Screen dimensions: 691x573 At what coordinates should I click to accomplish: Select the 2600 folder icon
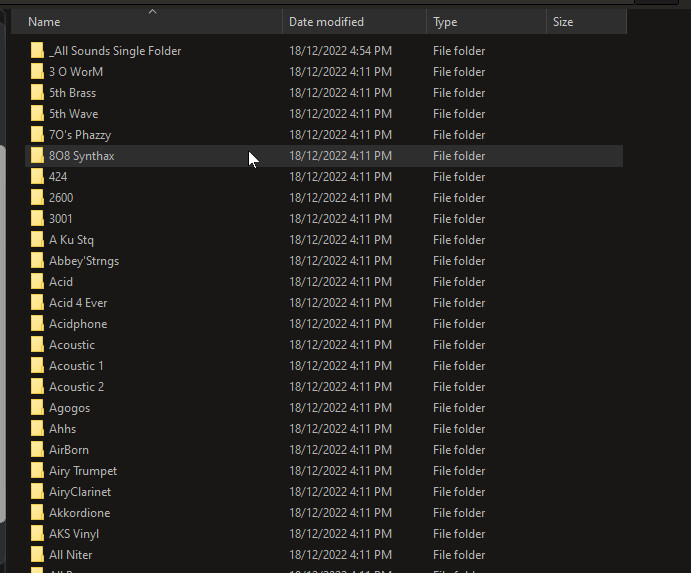pos(37,198)
